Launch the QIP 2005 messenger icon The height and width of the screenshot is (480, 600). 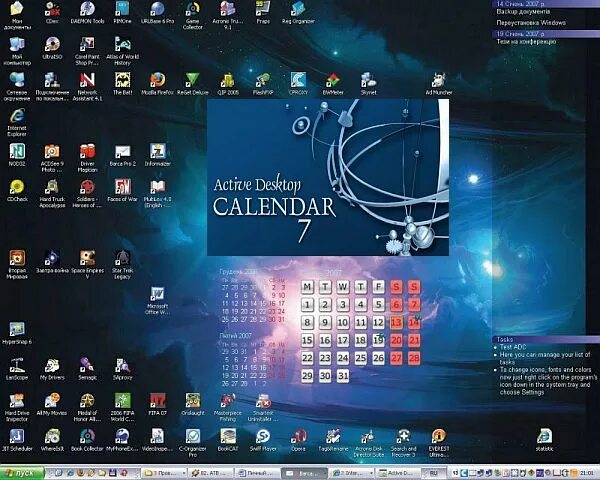click(x=228, y=84)
